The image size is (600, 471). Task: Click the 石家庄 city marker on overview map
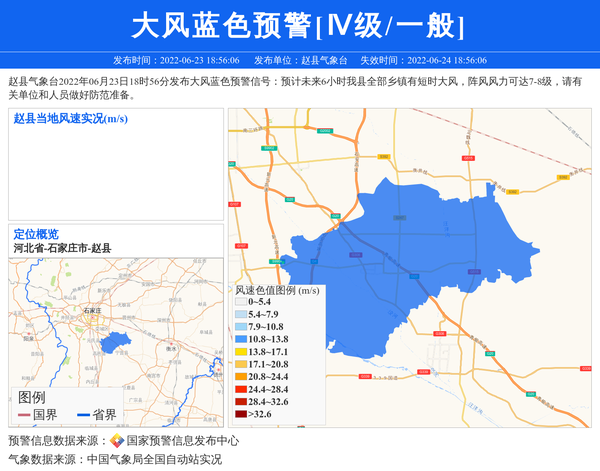tap(93, 318)
